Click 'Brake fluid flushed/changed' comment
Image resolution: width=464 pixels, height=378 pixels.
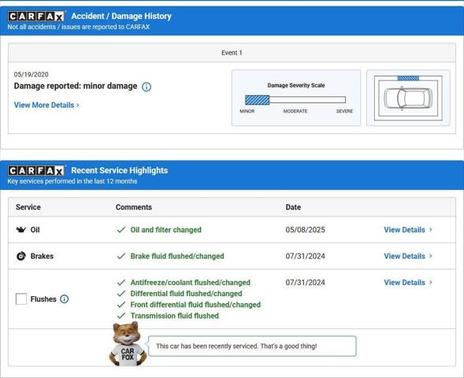point(177,256)
